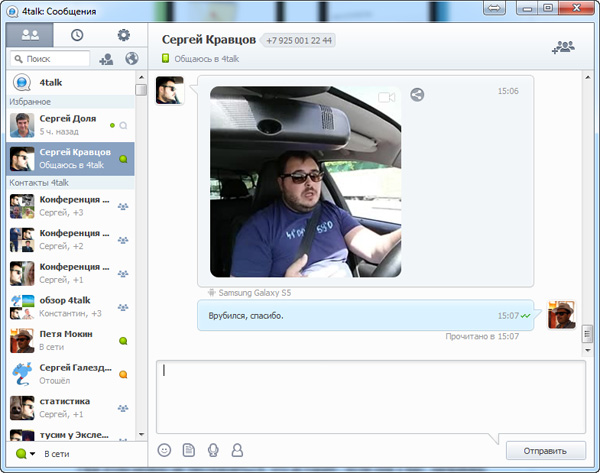Click the attach file document icon

point(189,450)
